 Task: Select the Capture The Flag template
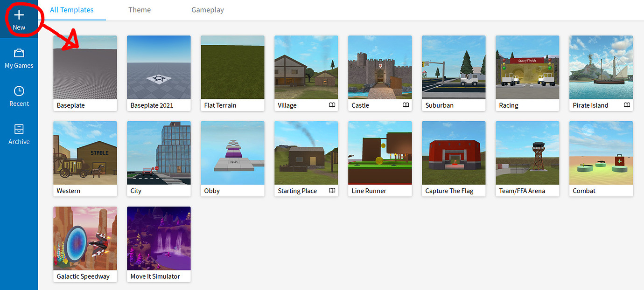tap(453, 152)
